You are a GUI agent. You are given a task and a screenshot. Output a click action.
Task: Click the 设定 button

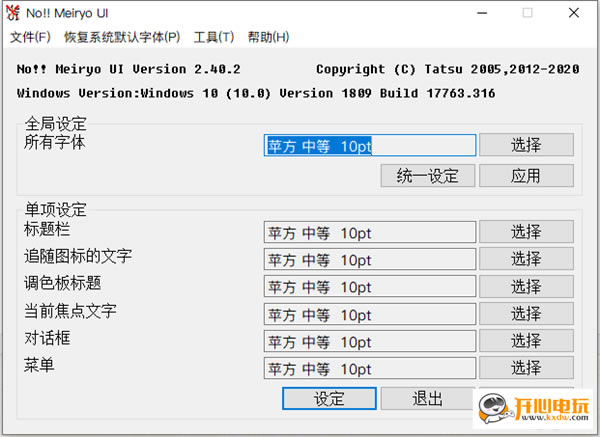tap(329, 398)
